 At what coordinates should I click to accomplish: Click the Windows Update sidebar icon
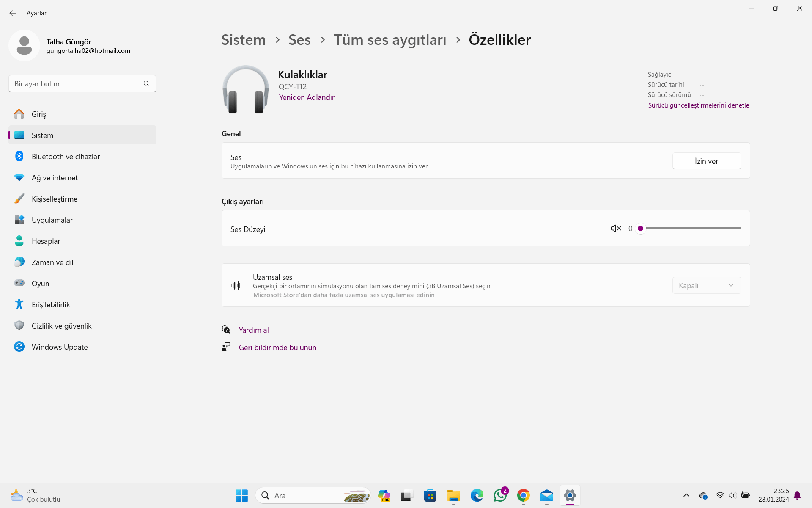(19, 347)
